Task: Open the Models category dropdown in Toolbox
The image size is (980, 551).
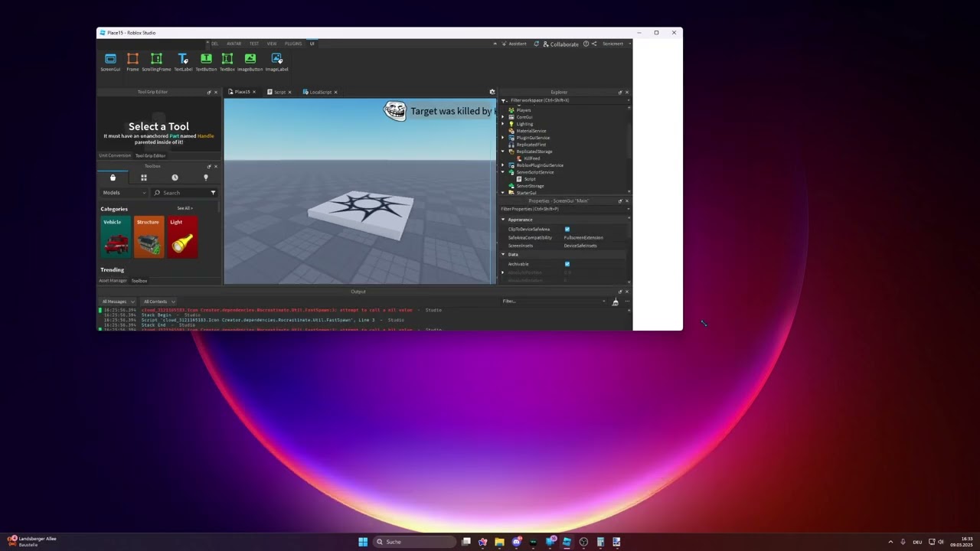Action: click(123, 193)
